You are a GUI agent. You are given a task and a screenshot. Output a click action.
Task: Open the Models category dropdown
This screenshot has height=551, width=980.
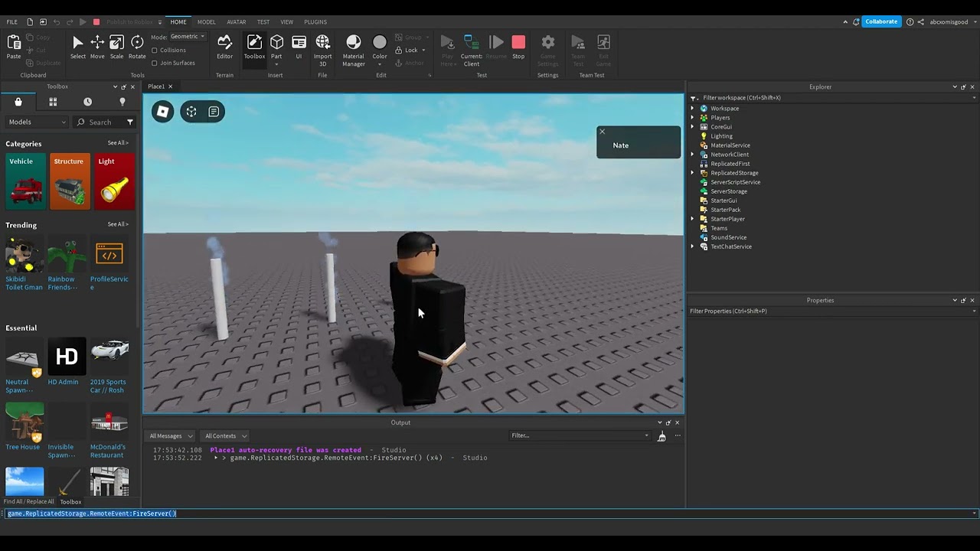tap(37, 122)
